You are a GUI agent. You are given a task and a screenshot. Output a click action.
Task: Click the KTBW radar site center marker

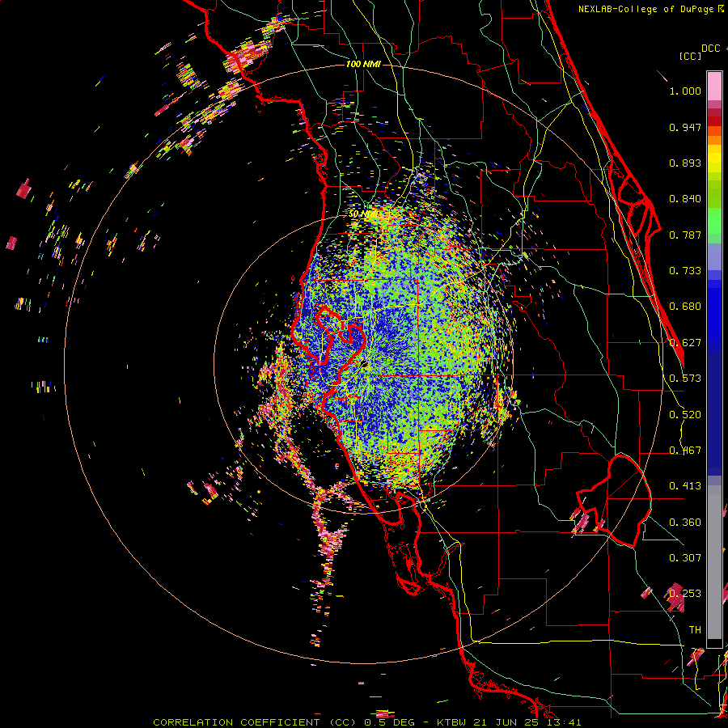coord(363,363)
